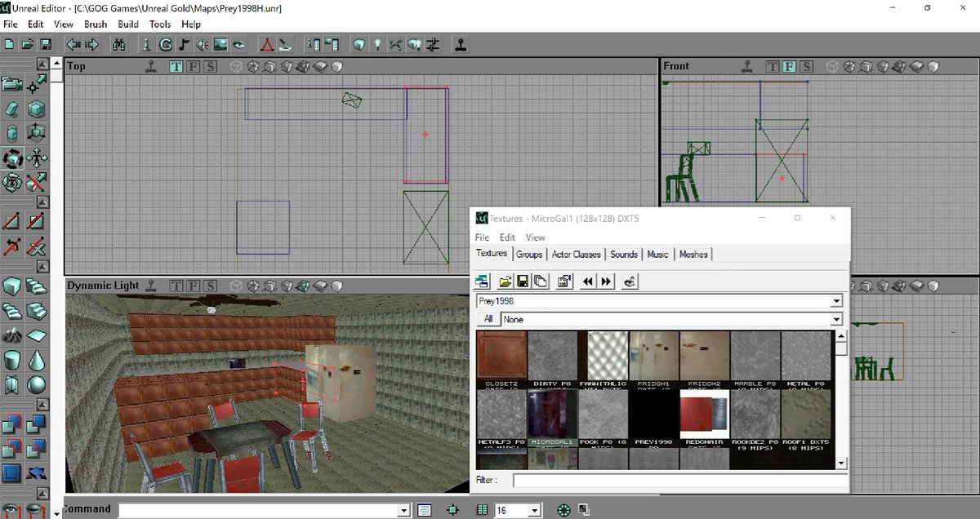Save texture package in Textures window toolbar
The height and width of the screenshot is (519, 980).
pyautogui.click(x=523, y=282)
